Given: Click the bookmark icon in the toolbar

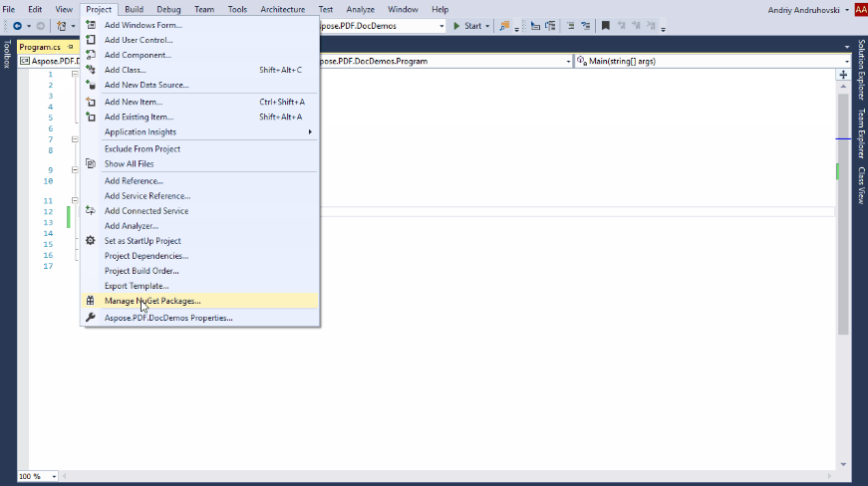Looking at the screenshot, I should [605, 26].
